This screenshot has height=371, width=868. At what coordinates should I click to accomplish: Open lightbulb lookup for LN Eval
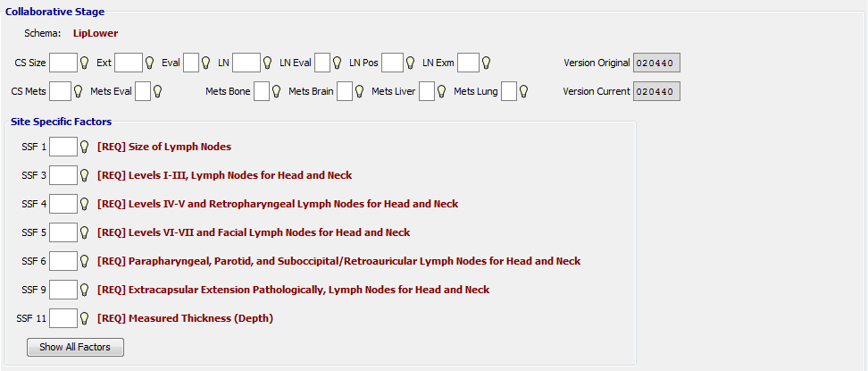tap(338, 63)
